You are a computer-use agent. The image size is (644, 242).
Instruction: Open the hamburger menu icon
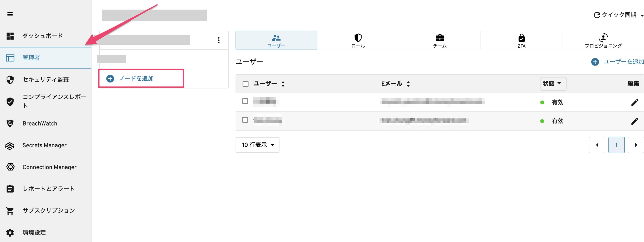pos(10,14)
